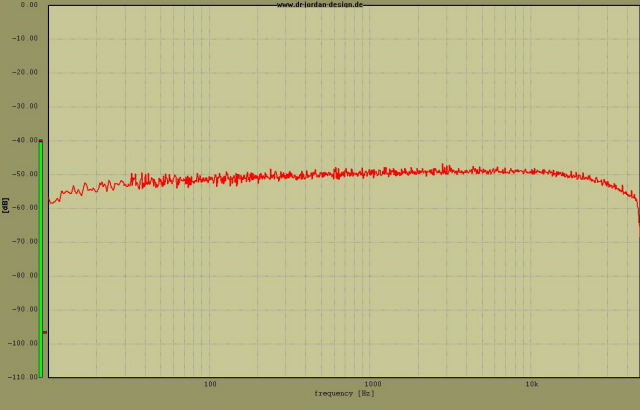The height and width of the screenshot is (410, 640).
Task: Click the 100 Hz tick label
Action: point(210,384)
